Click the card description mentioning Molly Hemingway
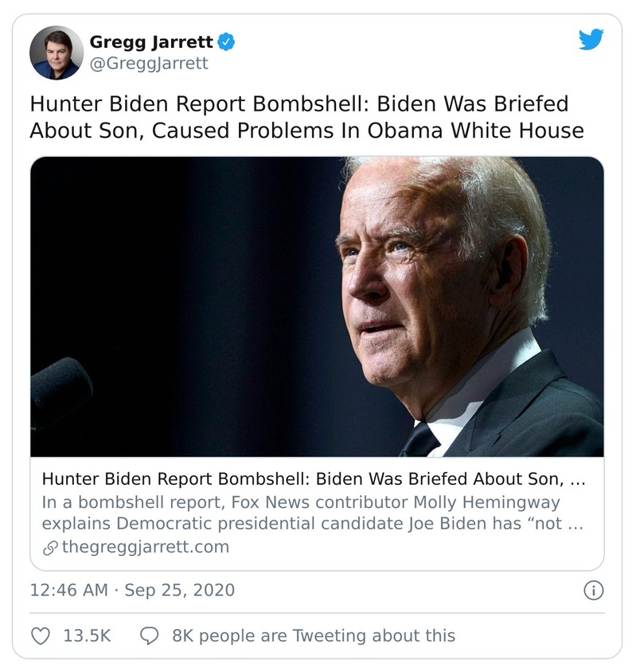The height and width of the screenshot is (672, 636). tap(300, 502)
